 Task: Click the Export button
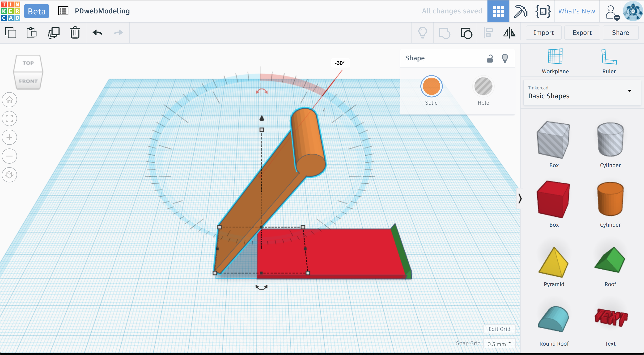click(x=582, y=33)
